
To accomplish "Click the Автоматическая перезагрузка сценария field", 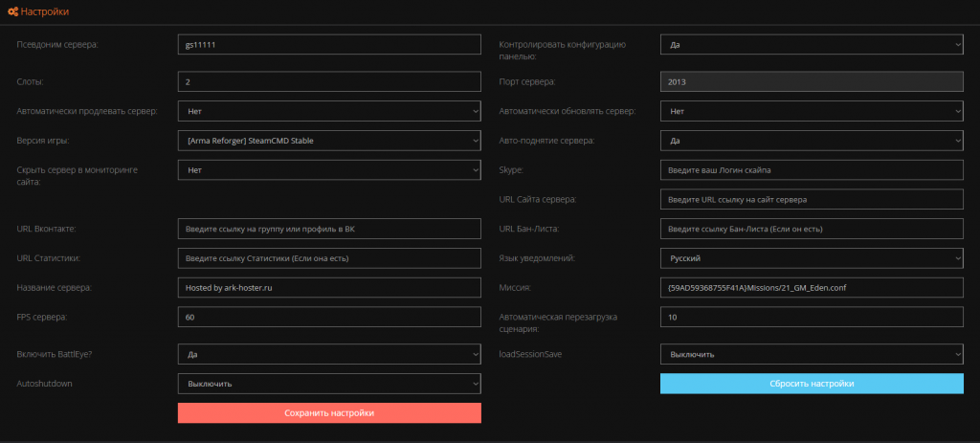I will (x=812, y=317).
